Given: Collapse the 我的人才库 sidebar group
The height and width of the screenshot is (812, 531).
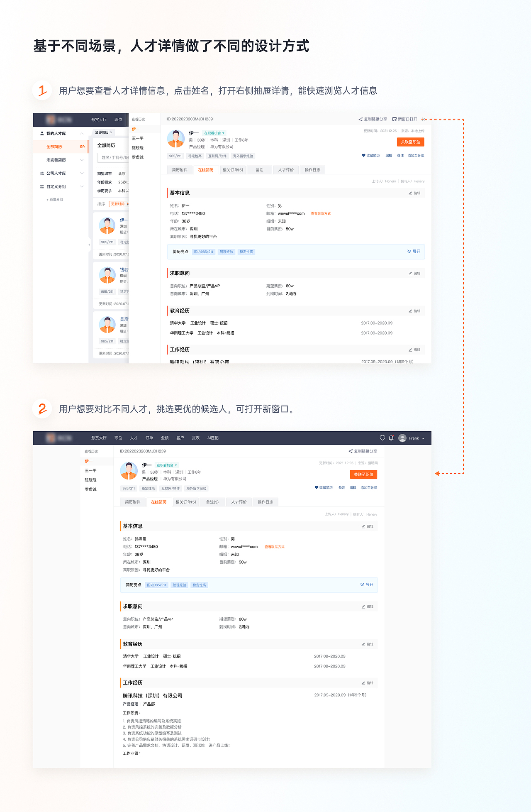Looking at the screenshot, I should 82,134.
